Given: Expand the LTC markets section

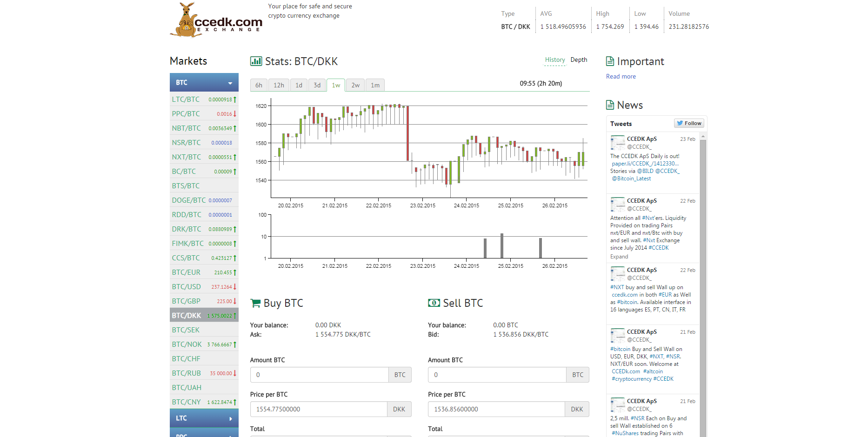Looking at the screenshot, I should [x=204, y=418].
